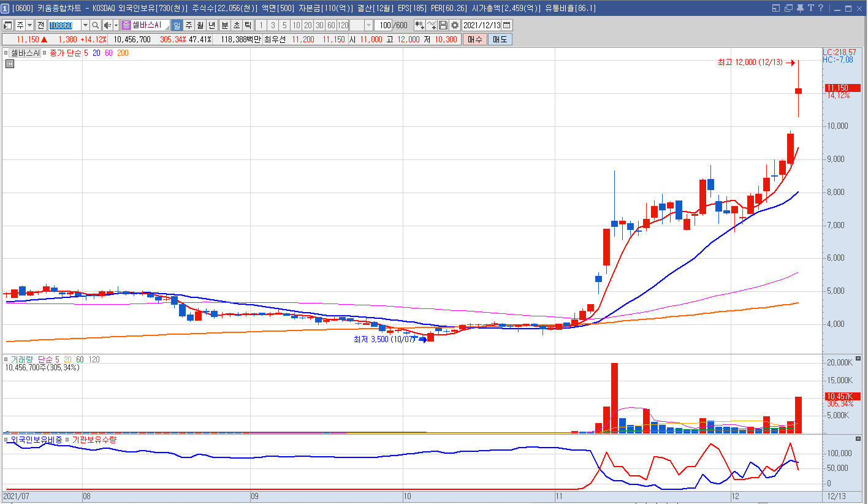Toggle the 종가 단순 moving average checkbox
The image size is (868, 504).
(x=46, y=53)
